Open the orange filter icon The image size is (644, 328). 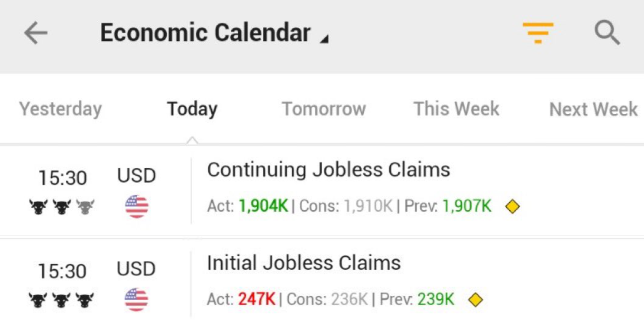pos(537,33)
